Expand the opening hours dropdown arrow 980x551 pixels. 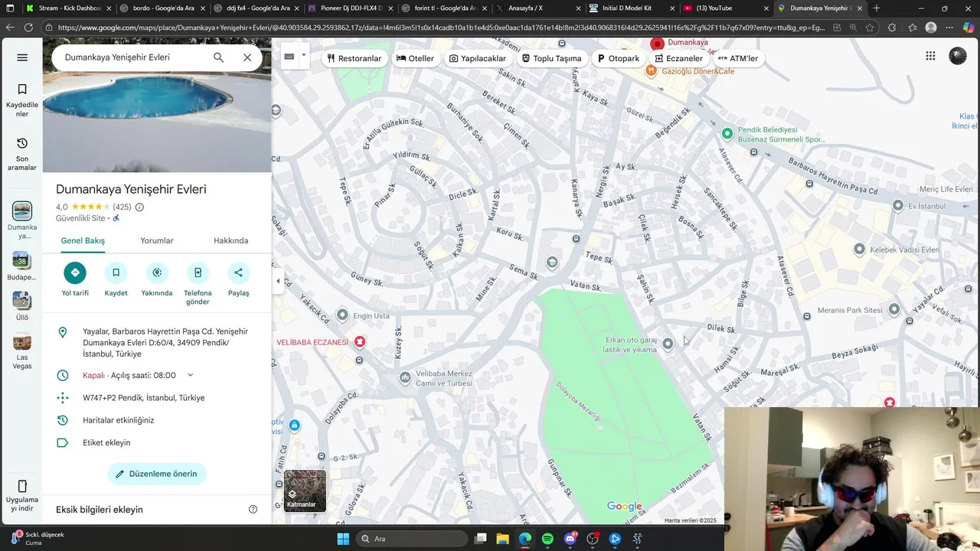(191, 375)
